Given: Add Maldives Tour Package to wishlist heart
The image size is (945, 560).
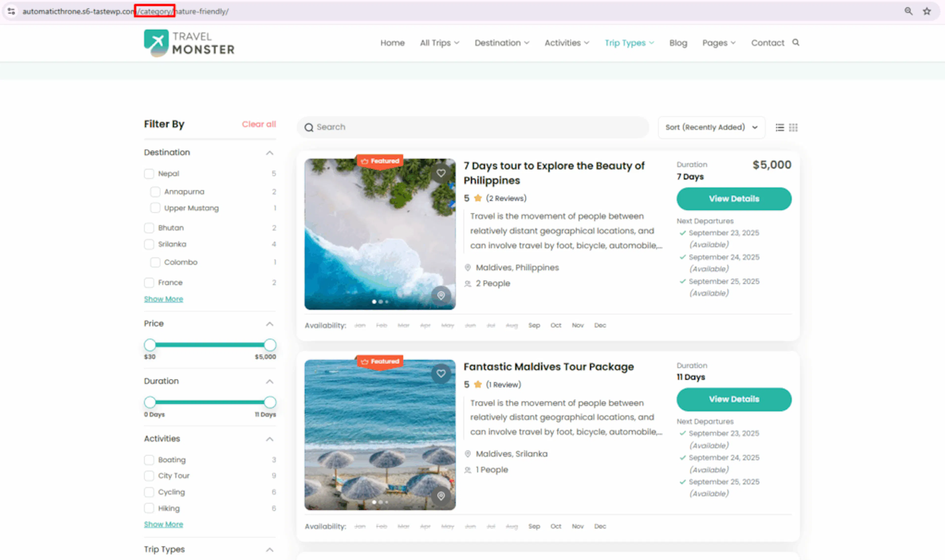Looking at the screenshot, I should (x=441, y=373).
